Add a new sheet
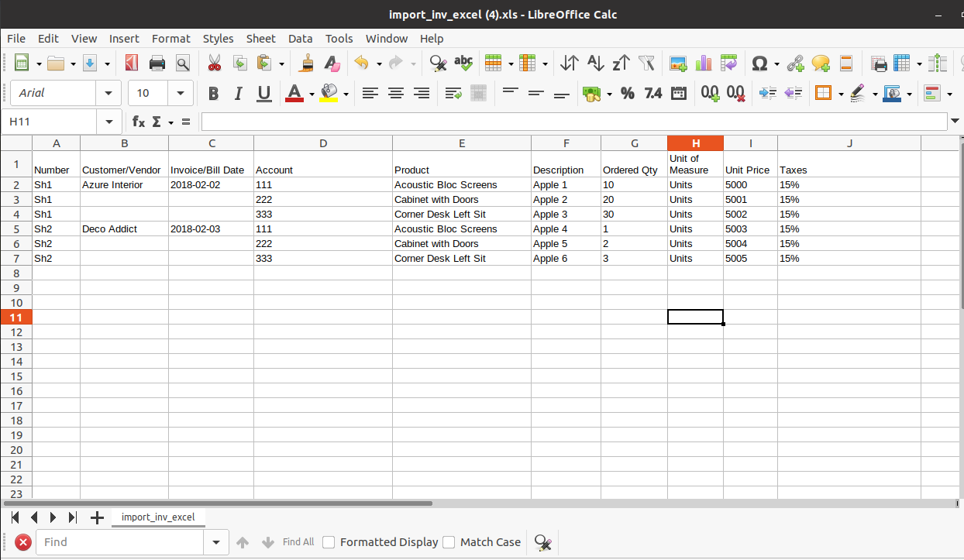The image size is (964, 560). [x=97, y=517]
